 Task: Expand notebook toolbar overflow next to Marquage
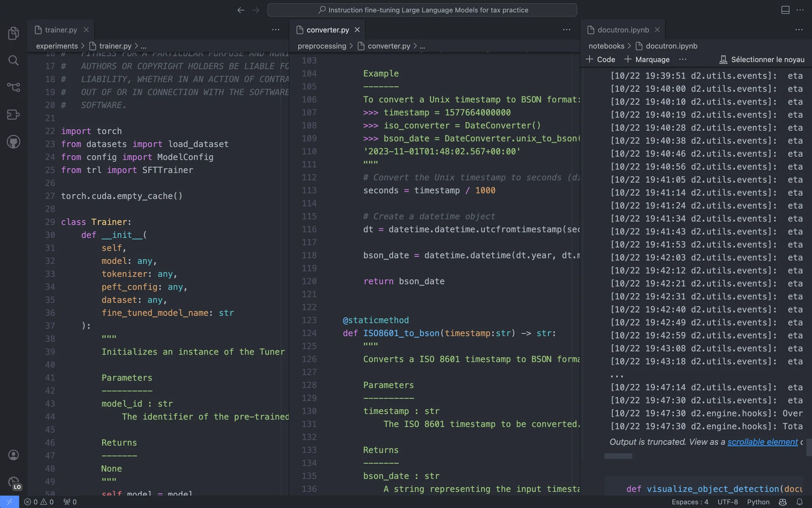tap(683, 59)
